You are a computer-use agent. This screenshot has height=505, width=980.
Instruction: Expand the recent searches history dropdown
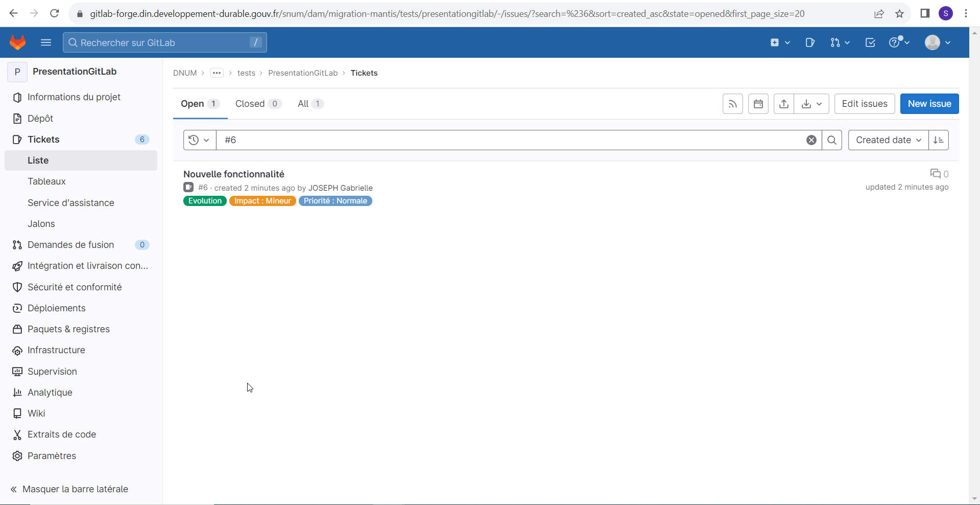[199, 140]
